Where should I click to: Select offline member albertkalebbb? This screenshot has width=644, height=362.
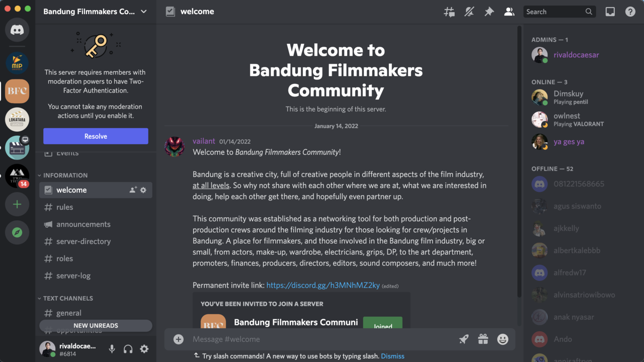coord(582,250)
